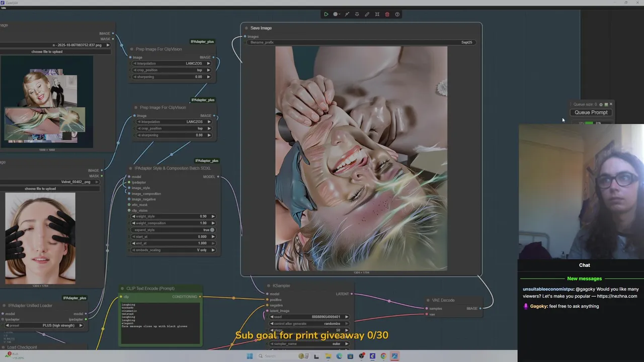This screenshot has height=362, width=644.
Task: Increase weight_composition with right arrow
Action: (213, 223)
